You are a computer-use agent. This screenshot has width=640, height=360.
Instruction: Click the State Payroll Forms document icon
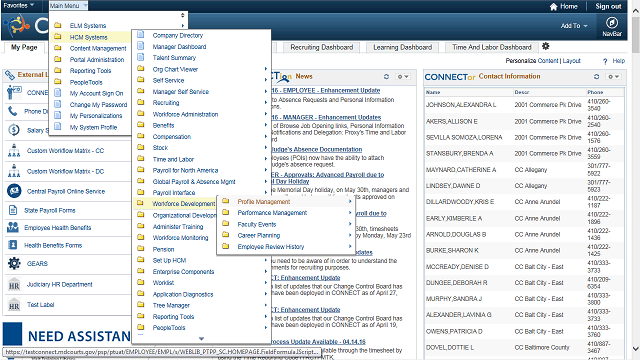[x=13, y=210]
